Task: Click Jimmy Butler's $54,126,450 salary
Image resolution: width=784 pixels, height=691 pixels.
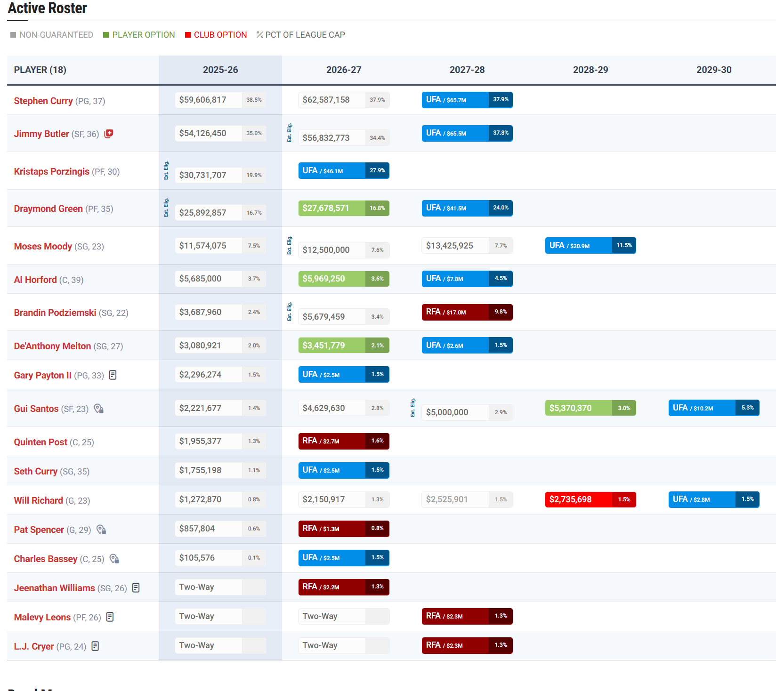Action: click(x=220, y=133)
